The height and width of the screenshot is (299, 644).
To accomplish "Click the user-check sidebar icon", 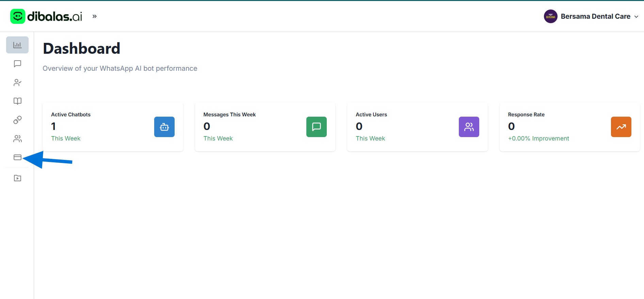I will (17, 82).
